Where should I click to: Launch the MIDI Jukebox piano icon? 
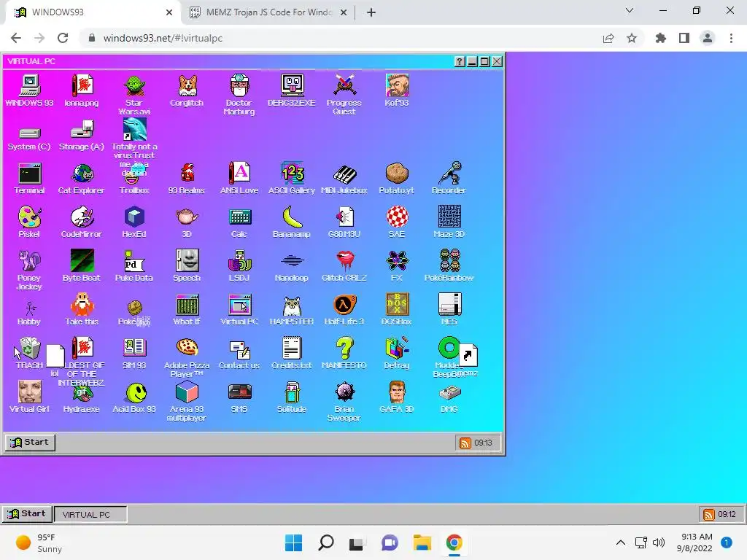tap(344, 174)
